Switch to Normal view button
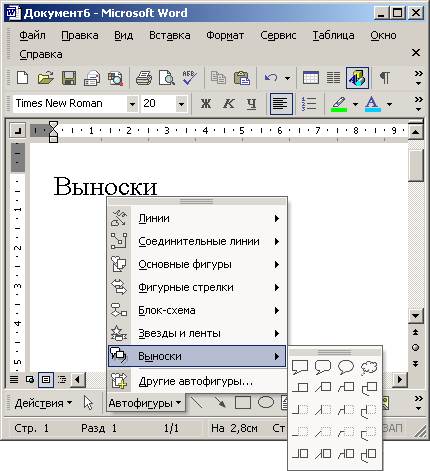This screenshot has height=471, width=430. tap(14, 380)
